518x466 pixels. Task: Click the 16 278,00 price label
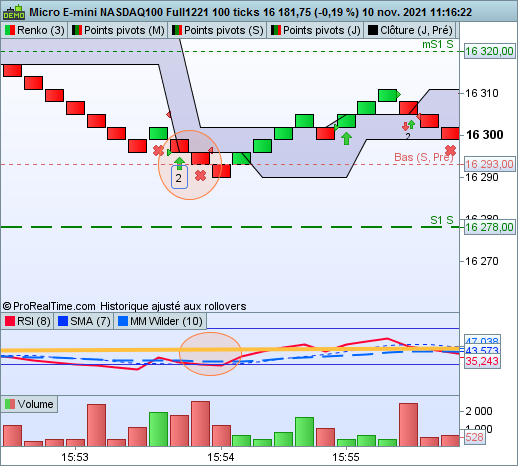489,227
